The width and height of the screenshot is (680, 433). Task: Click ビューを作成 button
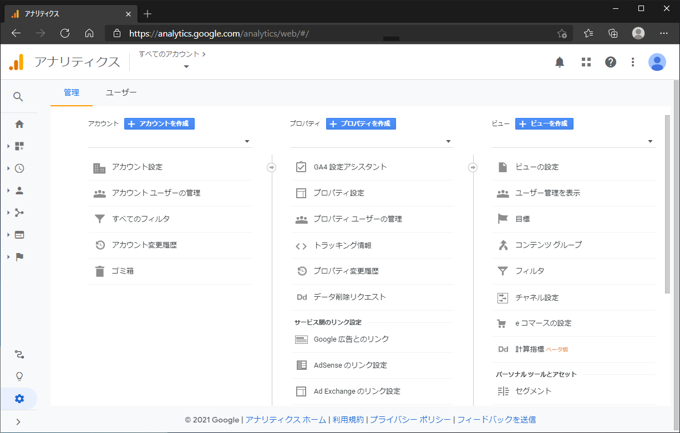click(544, 124)
